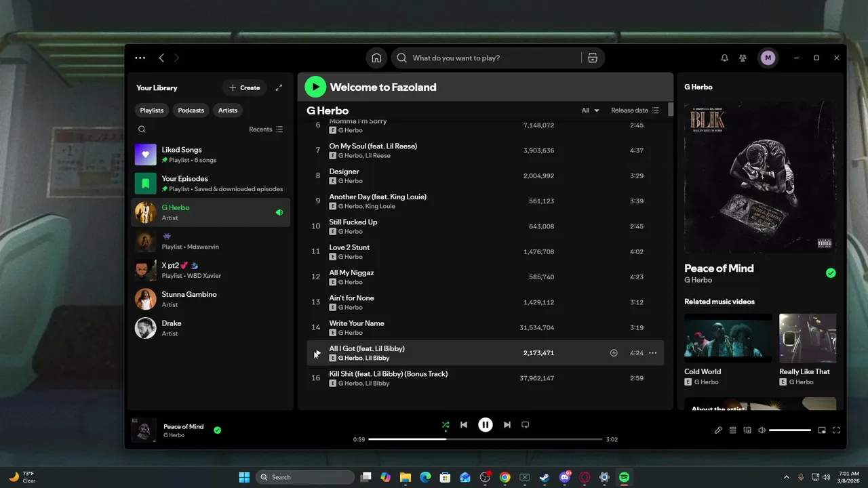The width and height of the screenshot is (868, 488).
Task: Expand Your Library to full view
Action: [x=279, y=87]
